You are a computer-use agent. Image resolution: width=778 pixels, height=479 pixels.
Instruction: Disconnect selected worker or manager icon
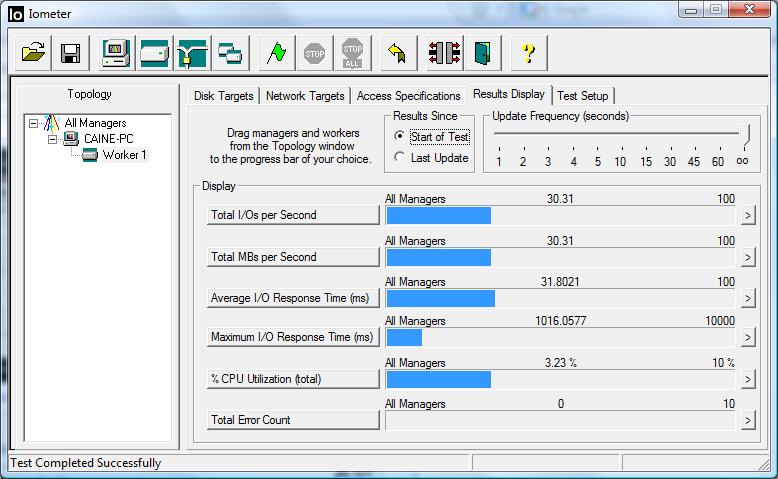pos(445,53)
